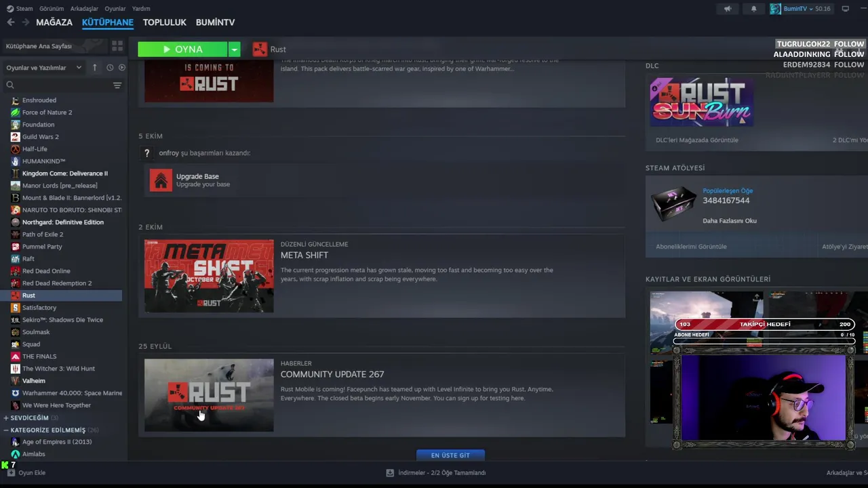Select the KÜTÜPHANE tab
Screen dimensions: 868x488
pos(108,22)
